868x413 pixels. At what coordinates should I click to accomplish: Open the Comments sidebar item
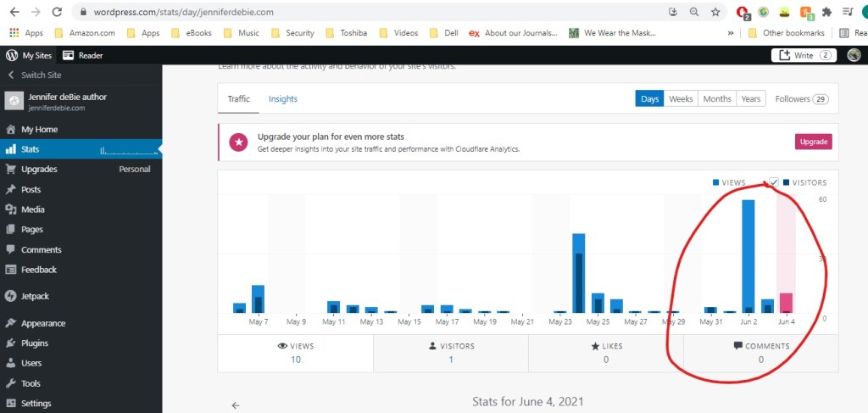[41, 250]
